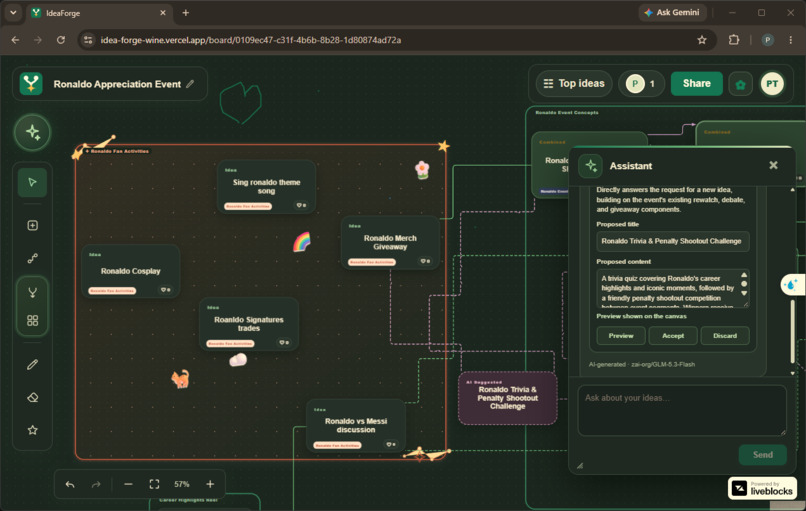Like the Ronaldo Cosplay card
The height and width of the screenshot is (511, 806).
[166, 290]
